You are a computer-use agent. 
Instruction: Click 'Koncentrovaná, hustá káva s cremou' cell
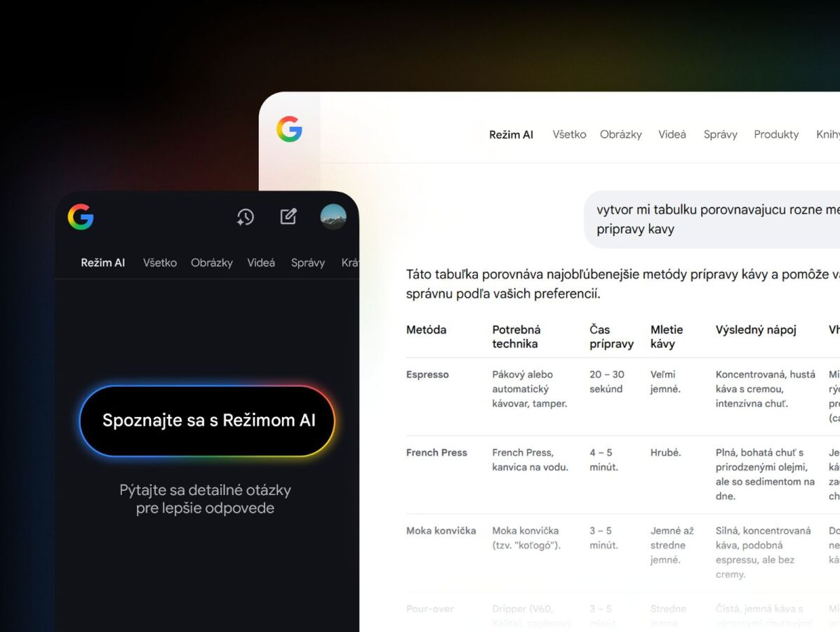coord(766,389)
